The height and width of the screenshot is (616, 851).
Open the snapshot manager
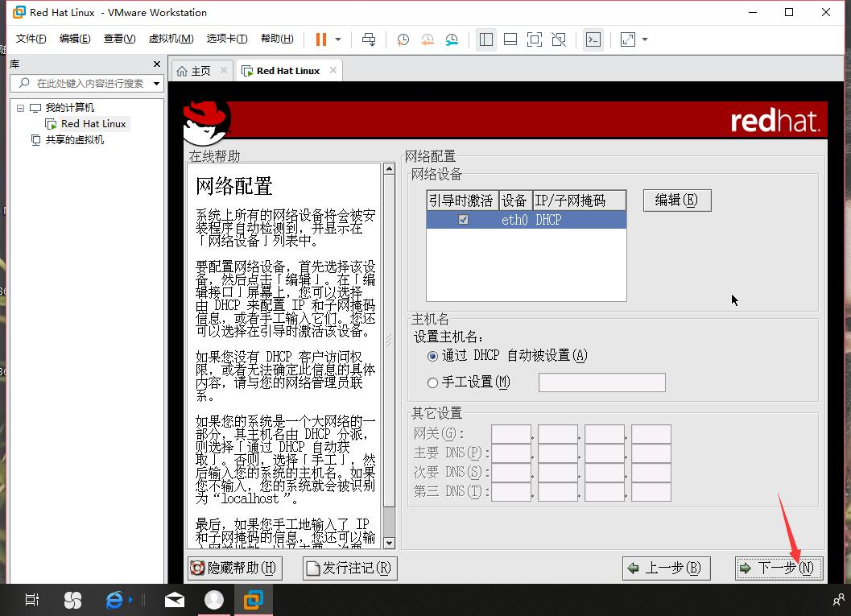click(x=452, y=39)
